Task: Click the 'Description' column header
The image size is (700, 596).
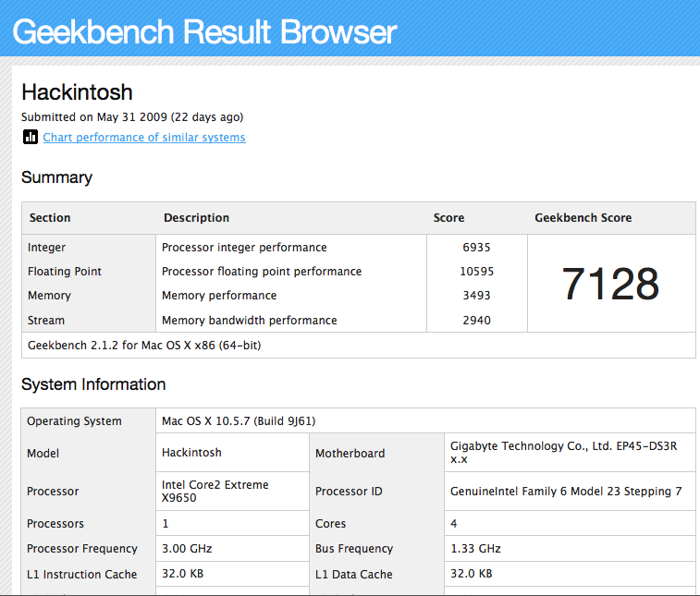Action: pyautogui.click(x=196, y=218)
